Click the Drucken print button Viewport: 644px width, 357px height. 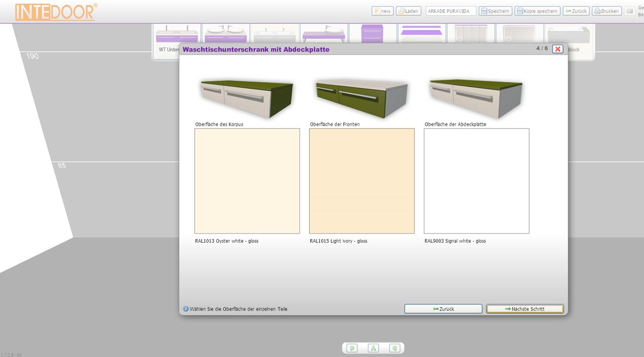tap(606, 11)
